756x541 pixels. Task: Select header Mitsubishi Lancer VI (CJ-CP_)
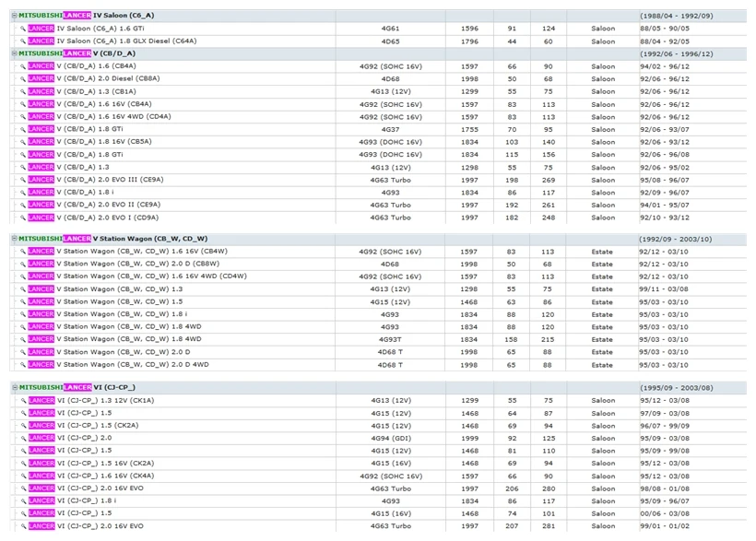[77, 388]
